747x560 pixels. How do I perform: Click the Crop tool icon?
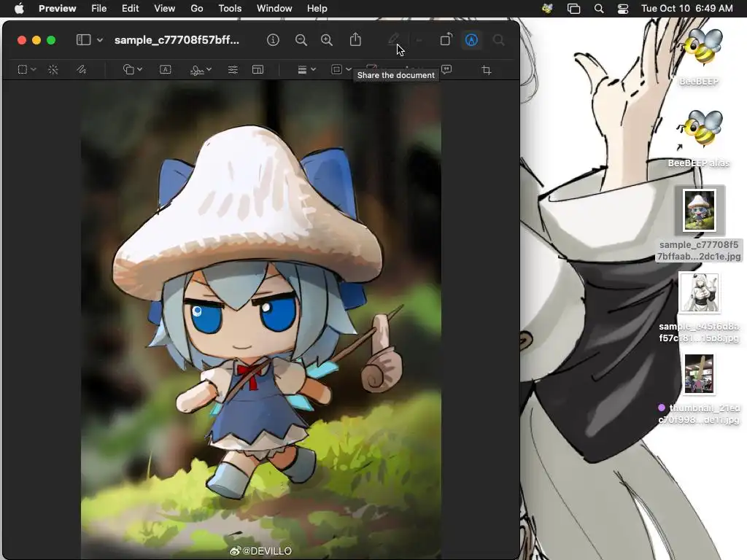[x=487, y=70]
